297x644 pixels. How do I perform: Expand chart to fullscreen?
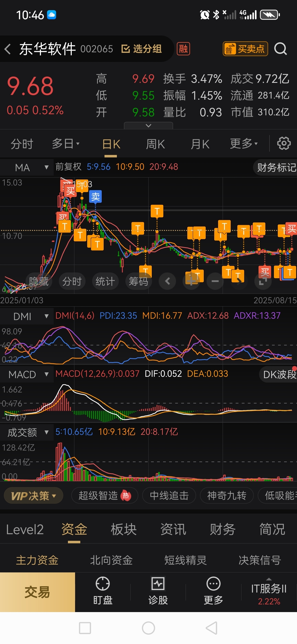(x=263, y=281)
